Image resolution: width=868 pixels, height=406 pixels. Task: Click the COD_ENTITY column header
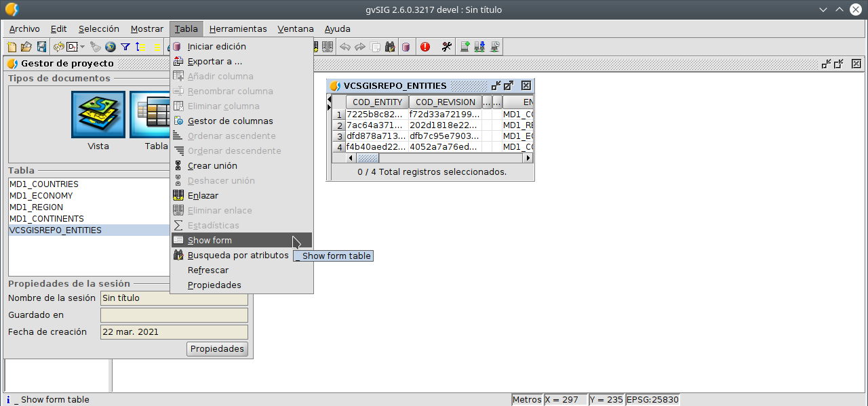coord(377,102)
